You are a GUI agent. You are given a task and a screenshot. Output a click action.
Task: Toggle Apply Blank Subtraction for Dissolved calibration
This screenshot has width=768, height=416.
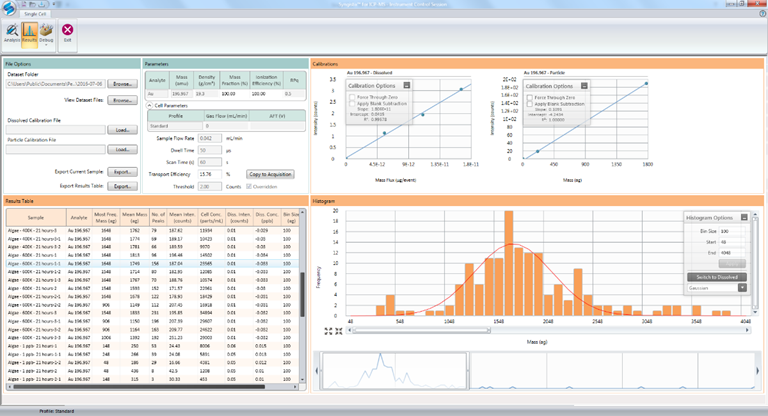click(352, 103)
